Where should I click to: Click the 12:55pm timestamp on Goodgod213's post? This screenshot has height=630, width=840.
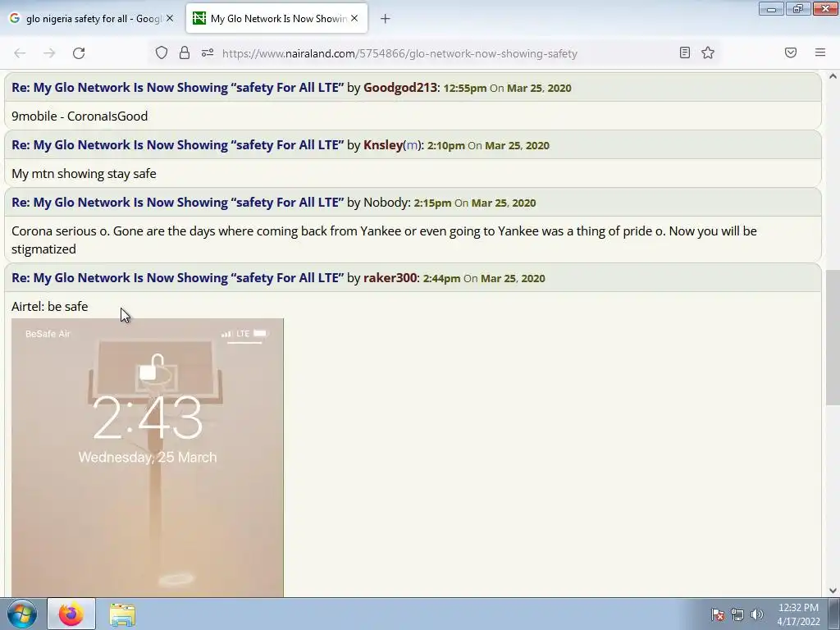464,88
